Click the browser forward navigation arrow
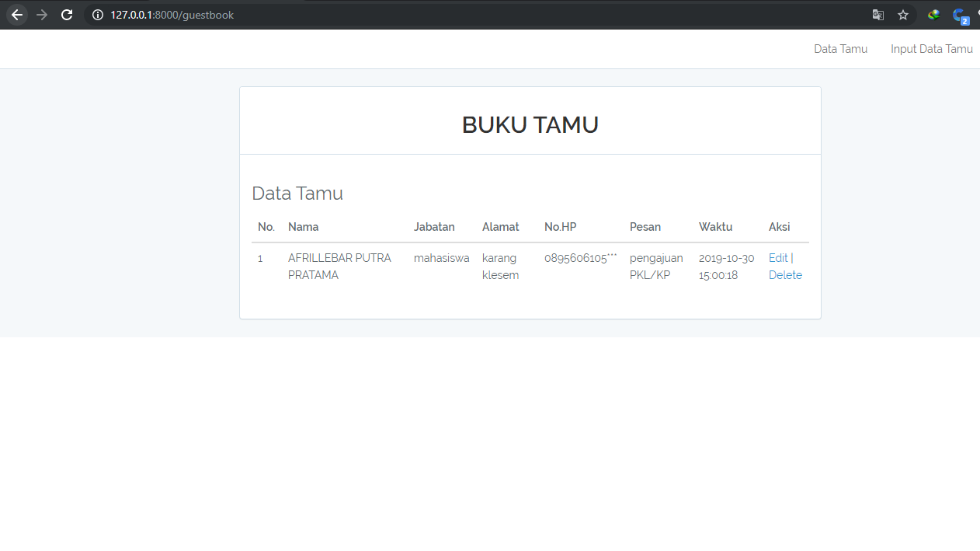This screenshot has height=551, width=980. click(x=42, y=14)
